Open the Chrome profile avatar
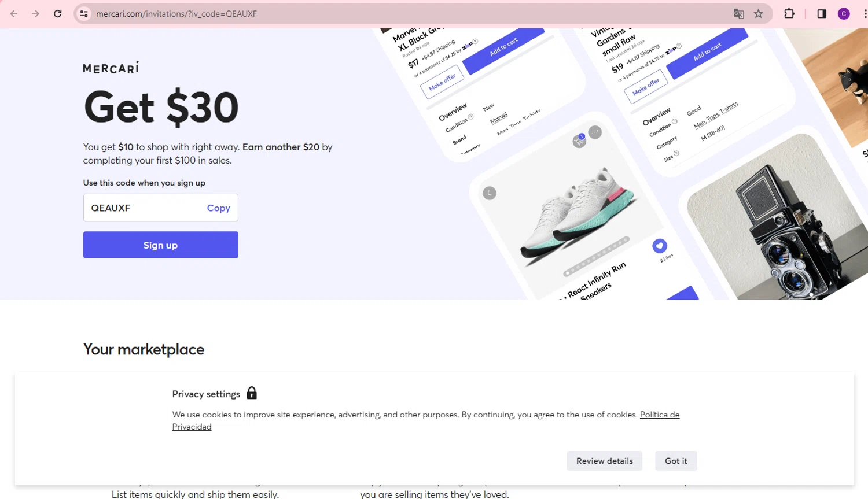This screenshot has height=499, width=868. coord(844,14)
